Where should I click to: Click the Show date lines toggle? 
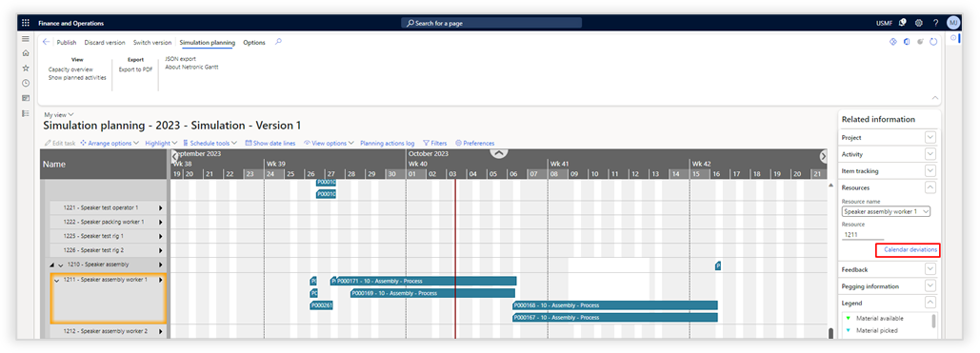[x=270, y=143]
